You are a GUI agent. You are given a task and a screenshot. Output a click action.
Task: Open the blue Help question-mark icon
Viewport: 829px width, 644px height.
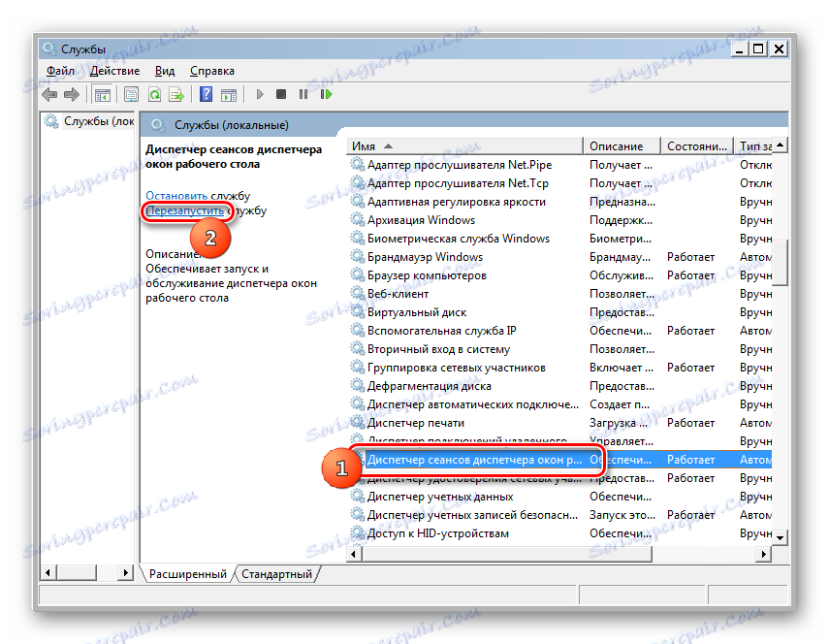(207, 95)
